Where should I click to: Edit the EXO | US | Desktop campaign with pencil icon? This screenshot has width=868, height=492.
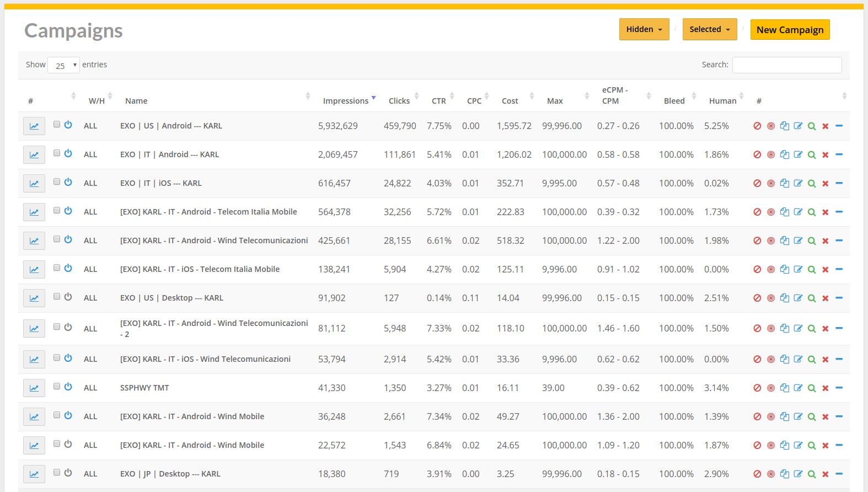point(798,298)
